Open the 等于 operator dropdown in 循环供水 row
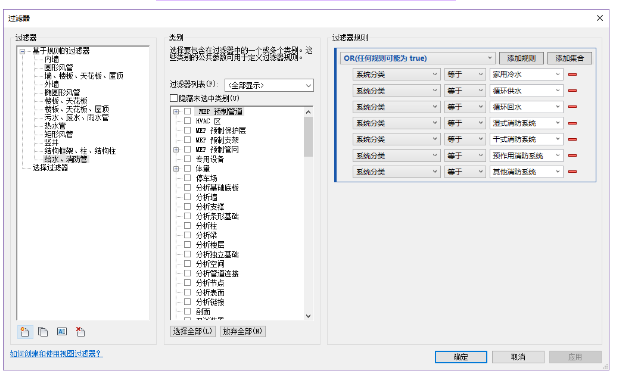The width and height of the screenshot is (617, 377). [465, 91]
